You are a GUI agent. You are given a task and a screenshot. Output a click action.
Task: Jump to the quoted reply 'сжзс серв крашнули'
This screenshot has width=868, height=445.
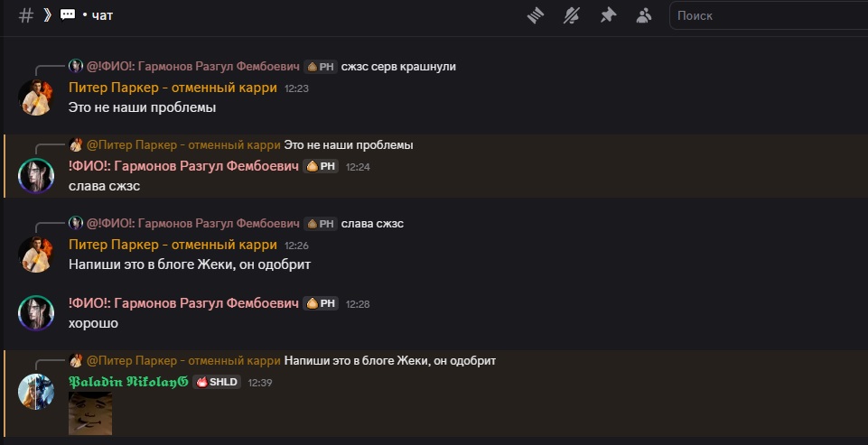point(398,66)
